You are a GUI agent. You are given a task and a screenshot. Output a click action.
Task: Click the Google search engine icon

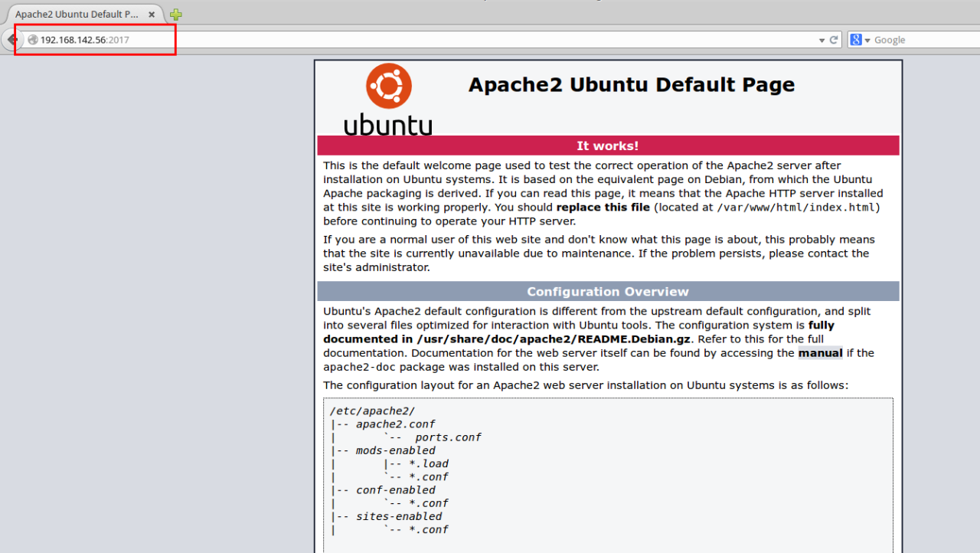coord(856,40)
